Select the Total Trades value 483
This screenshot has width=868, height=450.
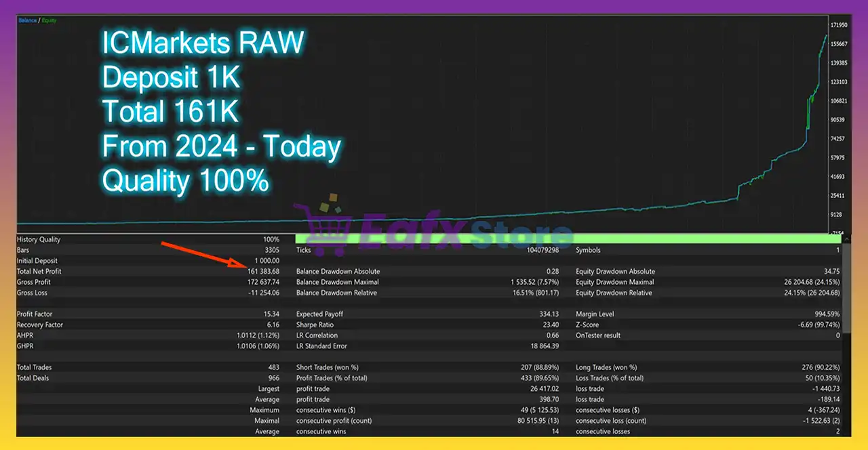273,367
